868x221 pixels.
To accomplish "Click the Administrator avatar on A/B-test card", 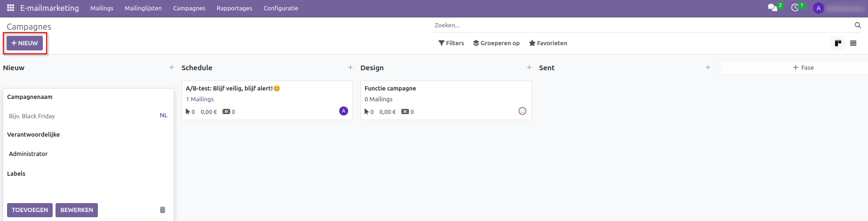I will pyautogui.click(x=343, y=111).
